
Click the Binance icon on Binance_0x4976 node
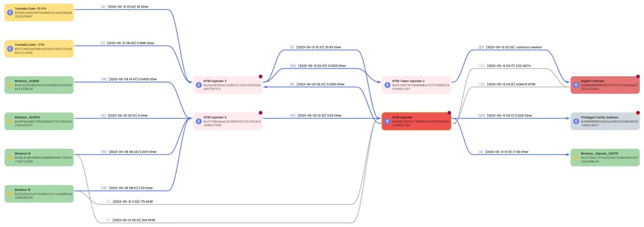10,121
